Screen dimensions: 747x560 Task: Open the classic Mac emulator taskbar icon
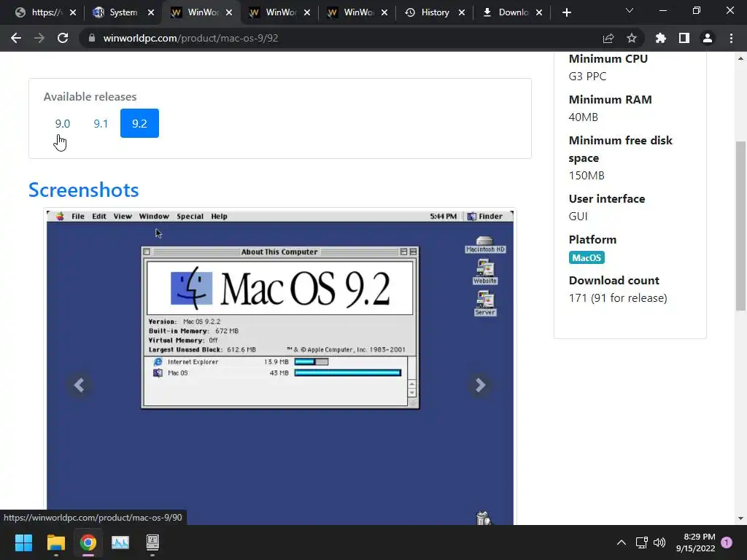pyautogui.click(x=152, y=542)
